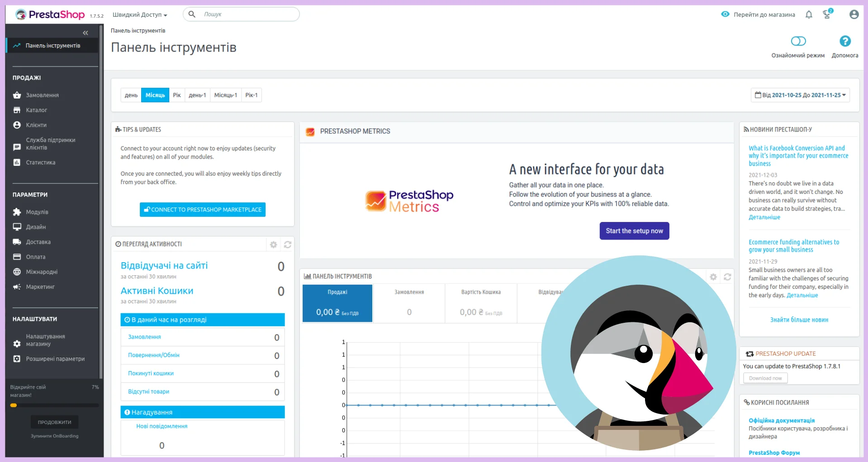The image size is (868, 462).
Task: Select the Замовлення chart tab
Action: pyautogui.click(x=409, y=303)
